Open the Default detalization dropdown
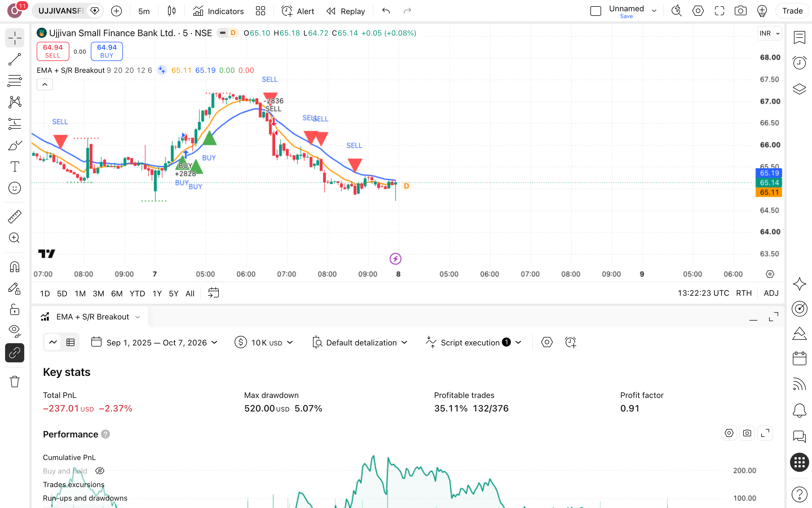812x508 pixels. pos(360,342)
